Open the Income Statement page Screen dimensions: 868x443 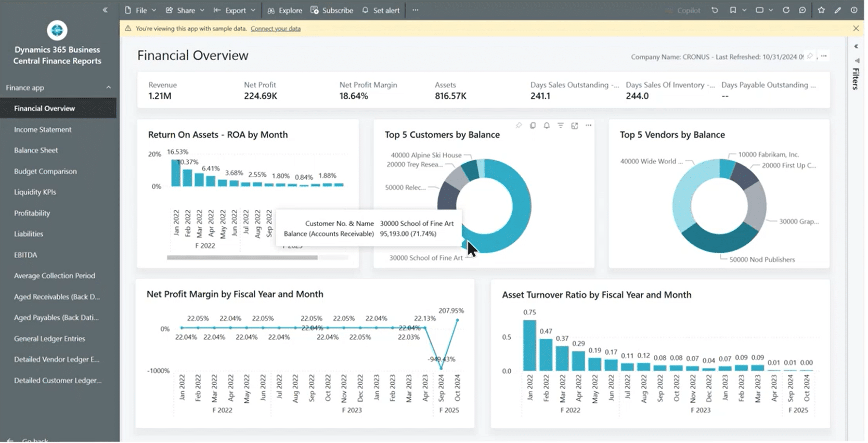click(43, 130)
